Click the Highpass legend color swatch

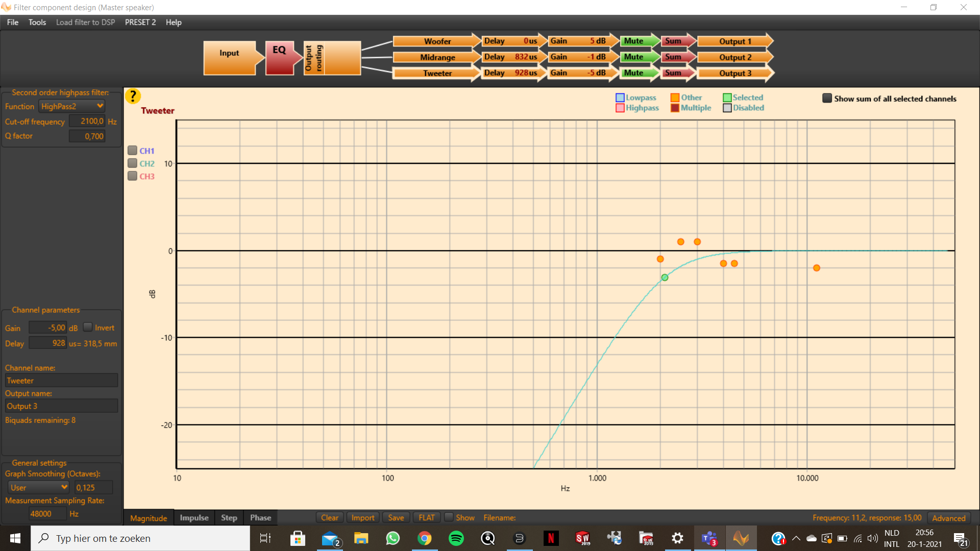[620, 108]
